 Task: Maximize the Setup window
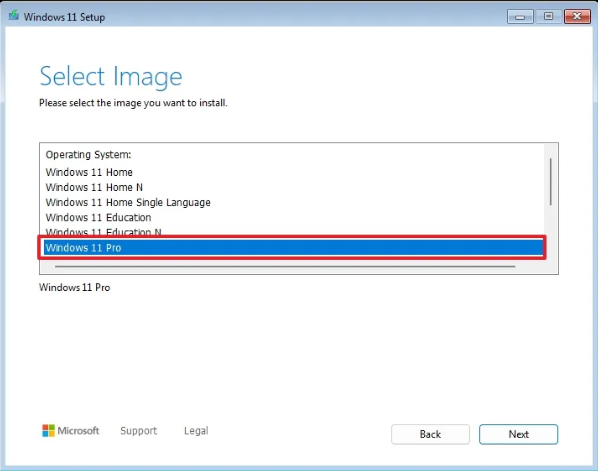548,17
